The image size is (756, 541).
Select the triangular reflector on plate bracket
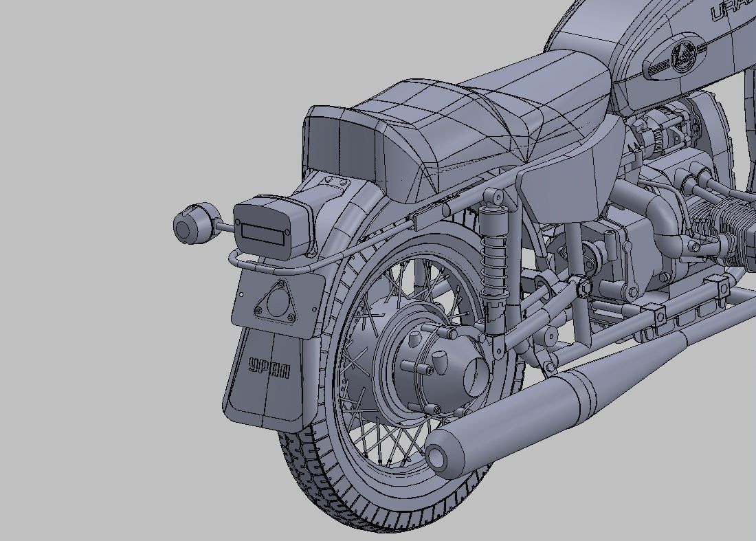point(277,304)
